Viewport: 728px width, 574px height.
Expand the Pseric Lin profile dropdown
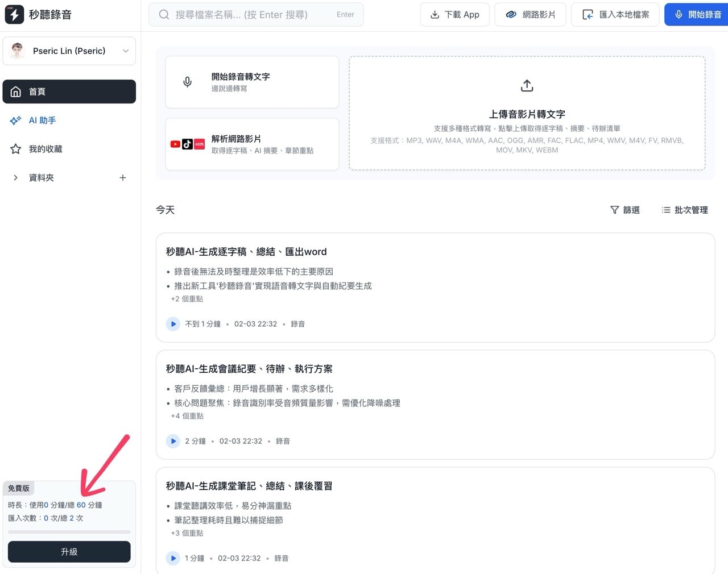point(126,51)
